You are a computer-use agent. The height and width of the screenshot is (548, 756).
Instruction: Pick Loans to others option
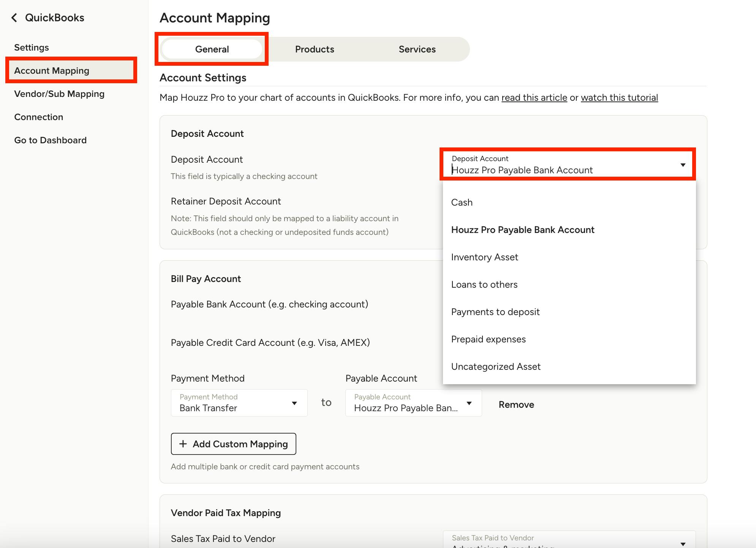tap(484, 285)
